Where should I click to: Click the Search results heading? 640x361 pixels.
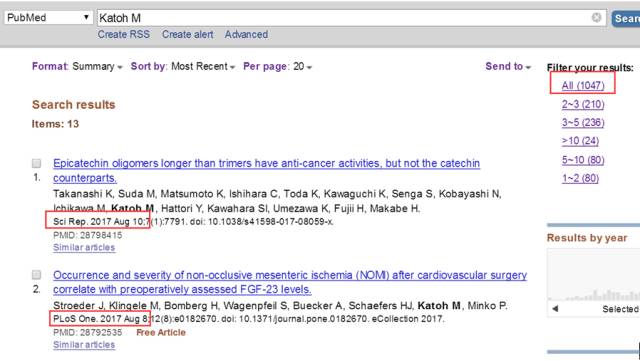73,105
